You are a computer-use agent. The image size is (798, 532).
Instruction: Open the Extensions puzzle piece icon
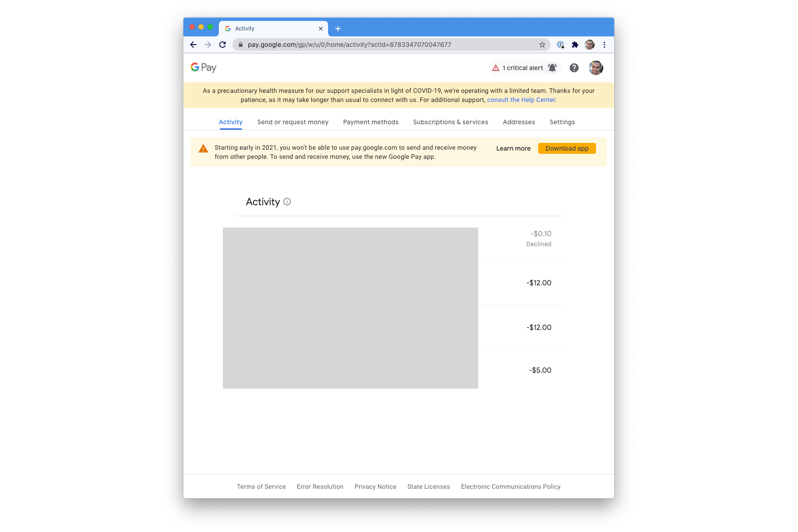click(x=575, y=45)
